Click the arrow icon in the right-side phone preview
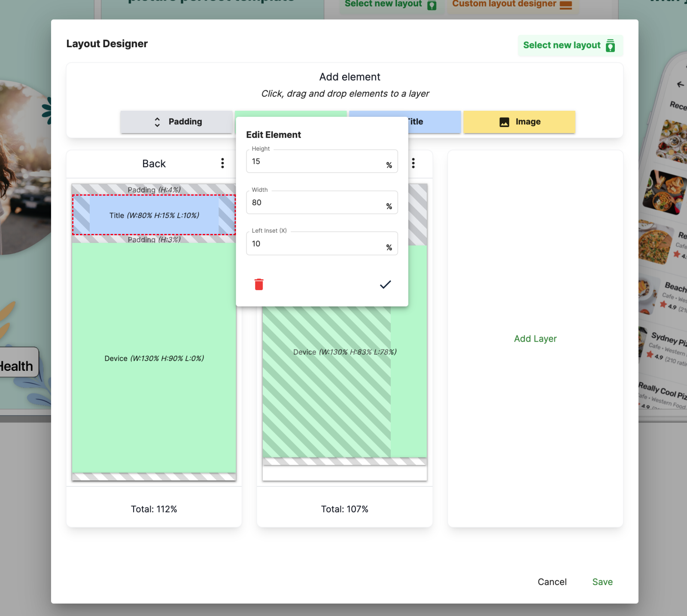The height and width of the screenshot is (616, 687). pyautogui.click(x=680, y=84)
